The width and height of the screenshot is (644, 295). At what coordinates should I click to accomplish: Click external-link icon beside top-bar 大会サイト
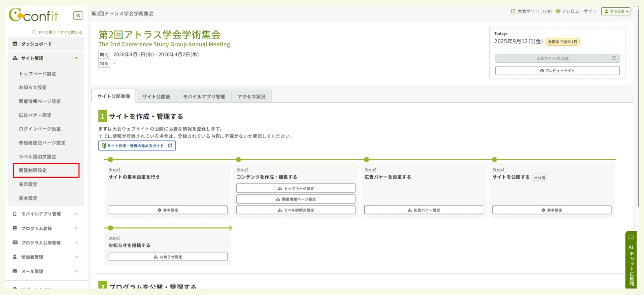tap(513, 11)
